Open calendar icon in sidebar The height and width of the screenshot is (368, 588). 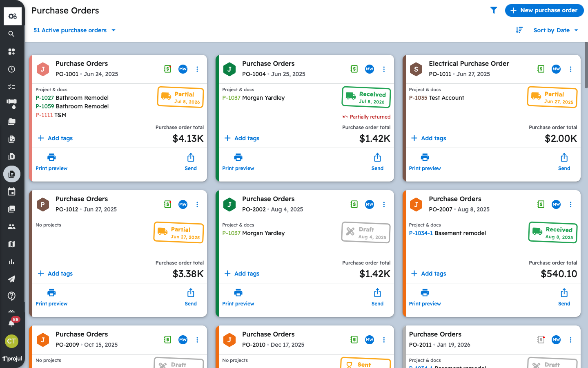click(11, 191)
